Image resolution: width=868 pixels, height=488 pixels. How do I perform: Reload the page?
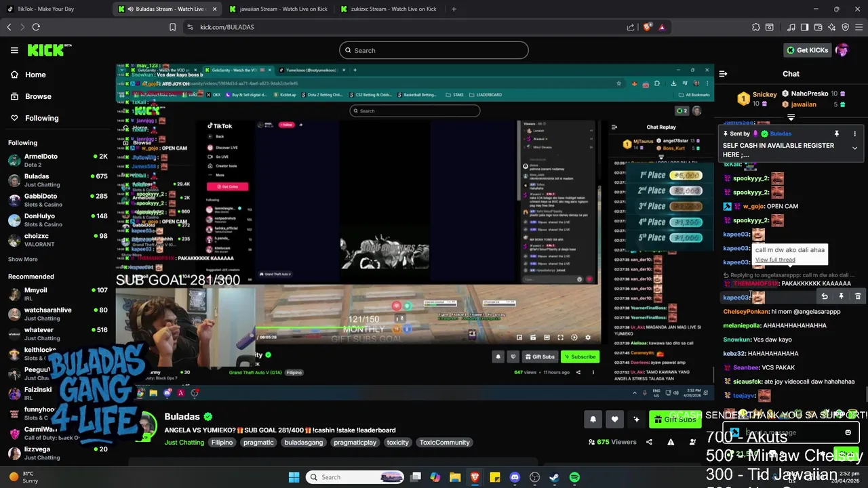[36, 27]
